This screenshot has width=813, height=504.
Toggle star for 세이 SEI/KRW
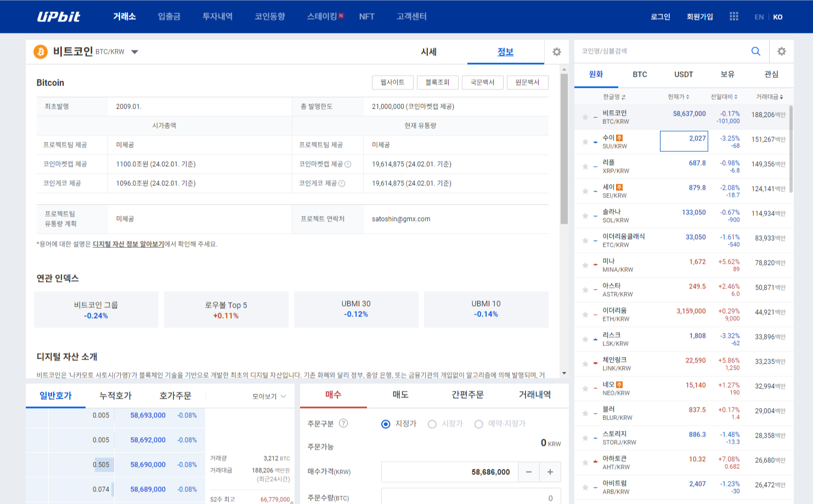tap(585, 191)
